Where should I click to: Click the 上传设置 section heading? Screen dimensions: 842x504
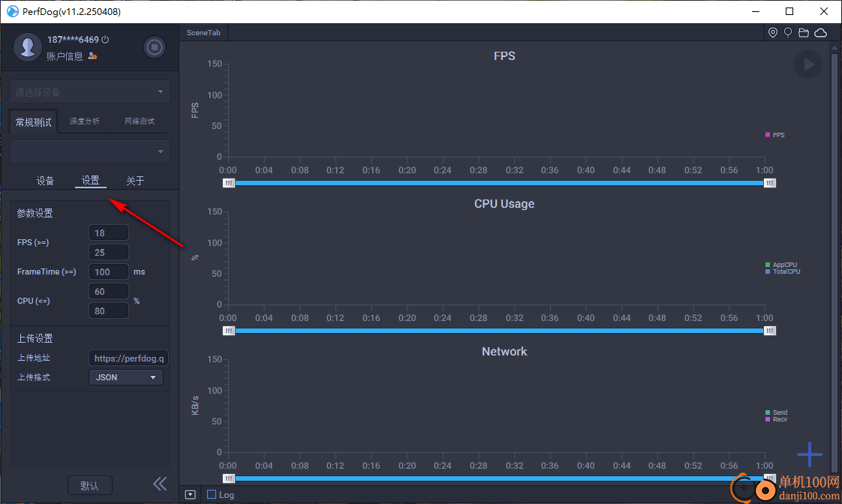pos(35,338)
